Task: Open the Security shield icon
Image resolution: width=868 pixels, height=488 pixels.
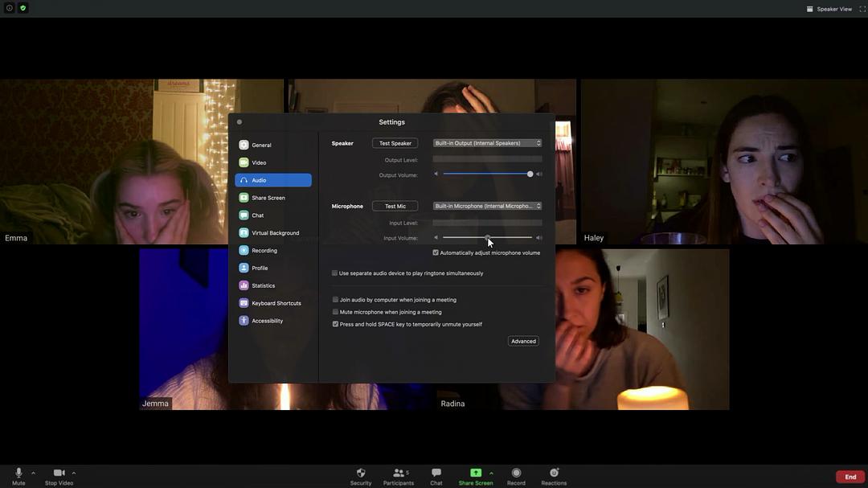Action: (361, 474)
